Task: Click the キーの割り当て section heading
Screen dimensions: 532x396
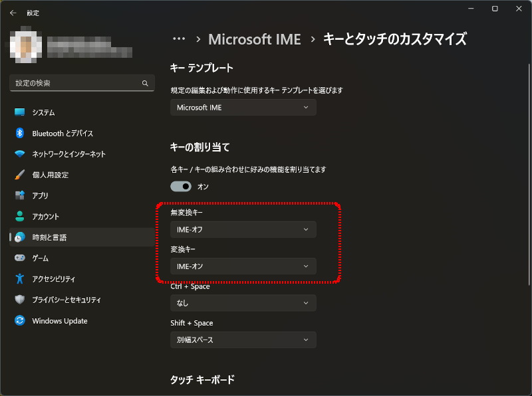Action: pos(200,147)
